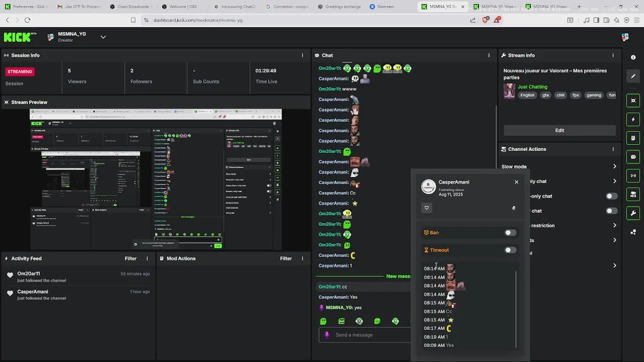Click the profile avatar at top right
Image resolution: width=644 pixels, height=362 pixels.
[x=625, y=37]
